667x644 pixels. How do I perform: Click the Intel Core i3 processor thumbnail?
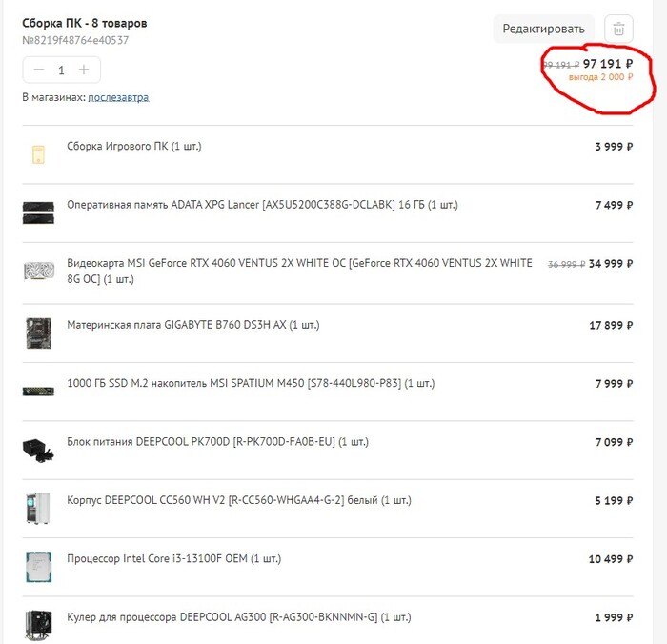pos(38,567)
